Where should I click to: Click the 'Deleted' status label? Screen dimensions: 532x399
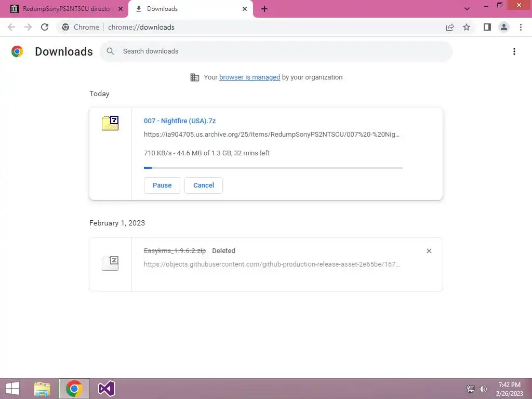click(223, 251)
